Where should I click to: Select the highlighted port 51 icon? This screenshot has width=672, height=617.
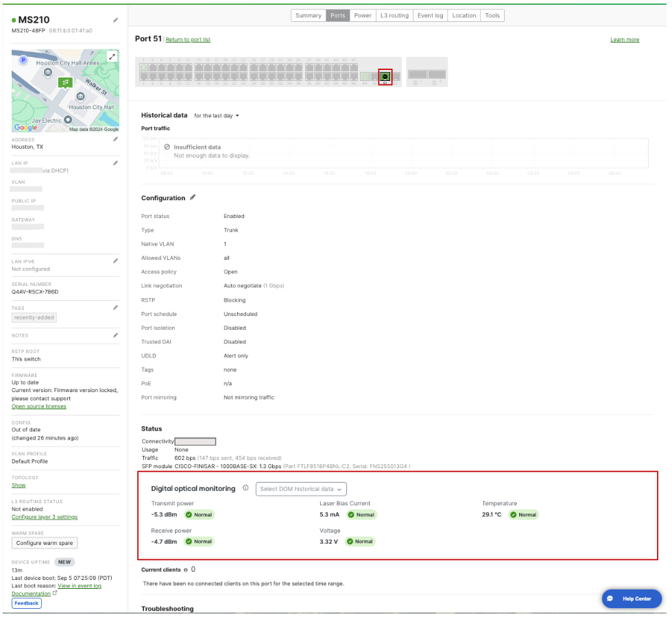pyautogui.click(x=385, y=77)
